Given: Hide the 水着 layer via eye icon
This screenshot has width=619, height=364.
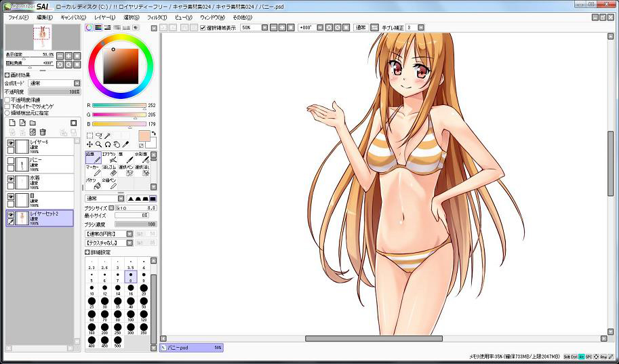Looking at the screenshot, I should click(x=11, y=179).
